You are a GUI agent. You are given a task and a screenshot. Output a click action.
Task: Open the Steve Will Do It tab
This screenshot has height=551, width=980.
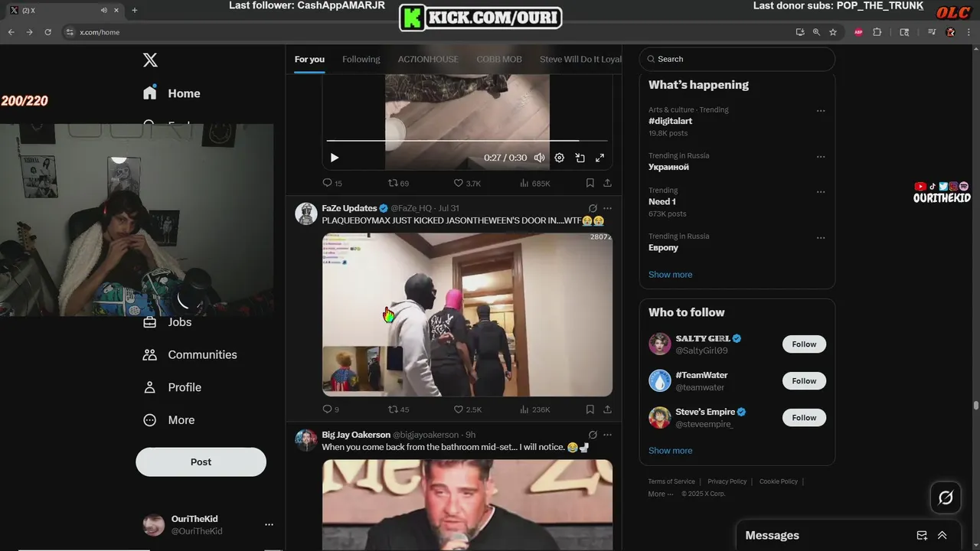(580, 59)
